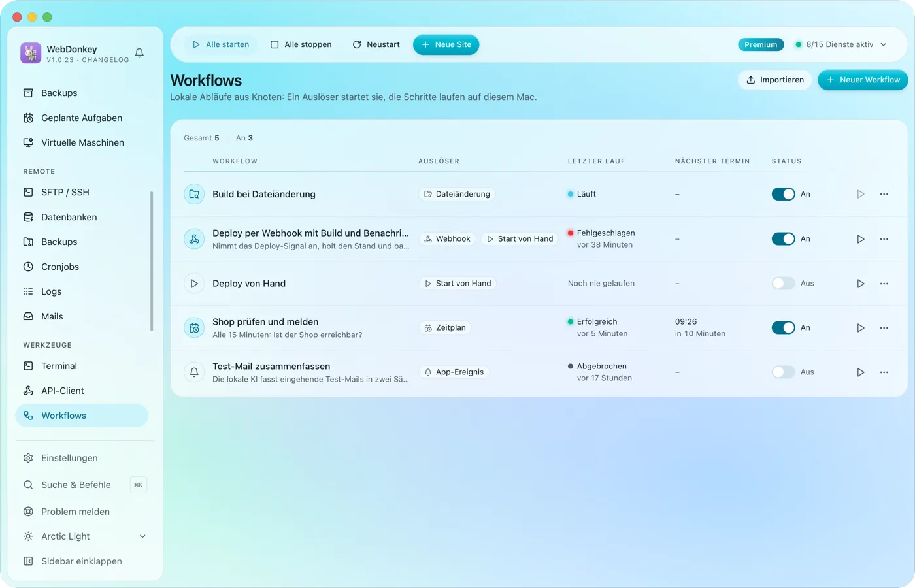The image size is (915, 588).
Task: Run the Deploy von Hand workflow
Action: tap(861, 284)
